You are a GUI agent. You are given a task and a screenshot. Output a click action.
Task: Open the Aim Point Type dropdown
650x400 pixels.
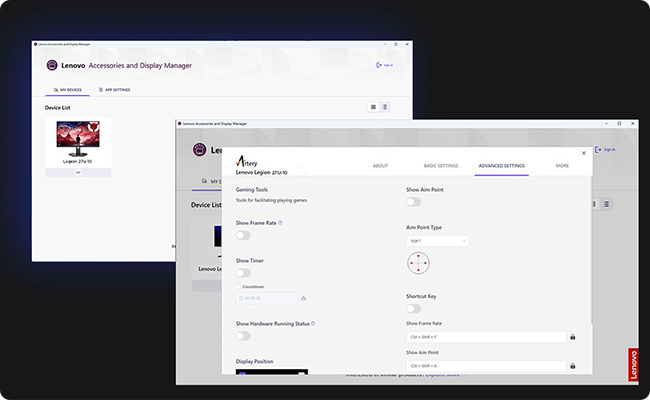(437, 241)
